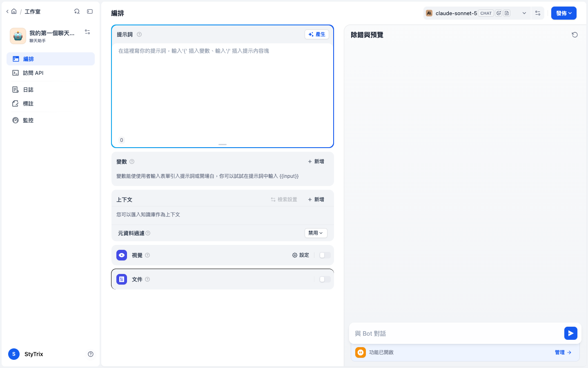The width and height of the screenshot is (588, 368).
Task: Click the help icon next to 提示詞
Action: click(x=139, y=34)
